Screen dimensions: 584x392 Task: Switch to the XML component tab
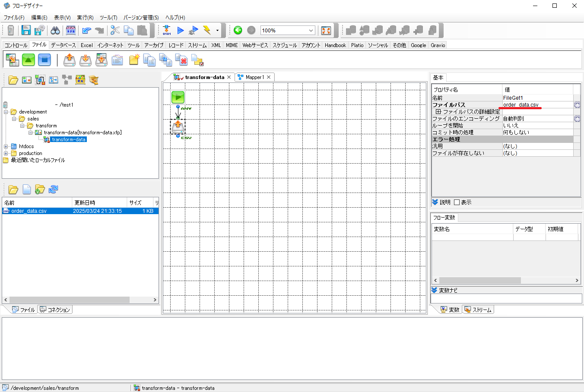click(216, 45)
